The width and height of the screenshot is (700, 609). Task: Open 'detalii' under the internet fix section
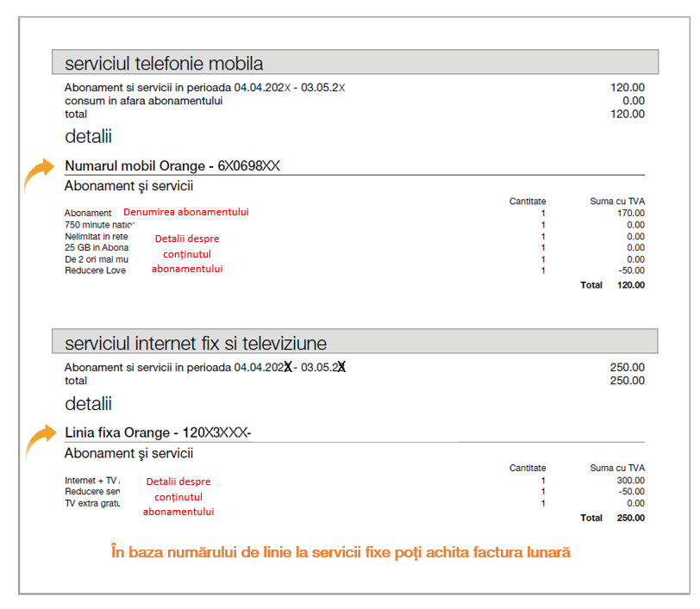(88, 403)
